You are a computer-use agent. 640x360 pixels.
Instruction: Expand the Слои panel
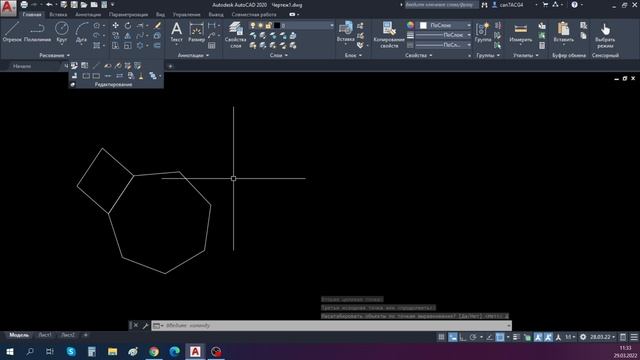(279, 55)
